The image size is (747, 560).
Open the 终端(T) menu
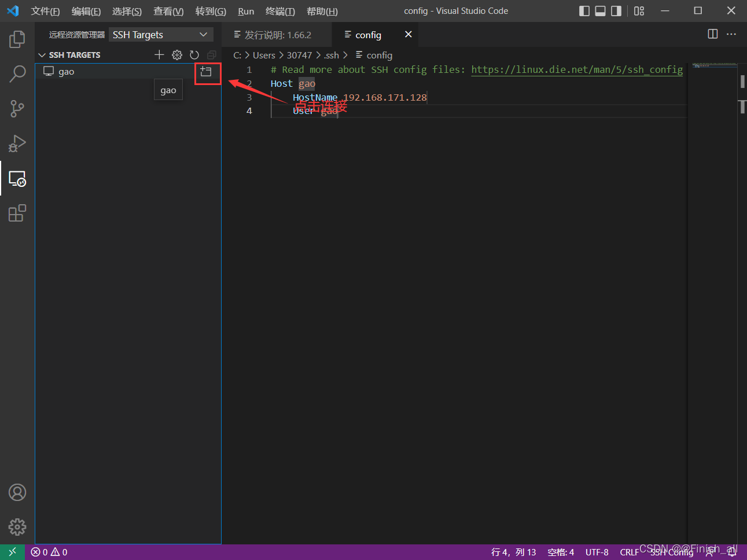280,11
